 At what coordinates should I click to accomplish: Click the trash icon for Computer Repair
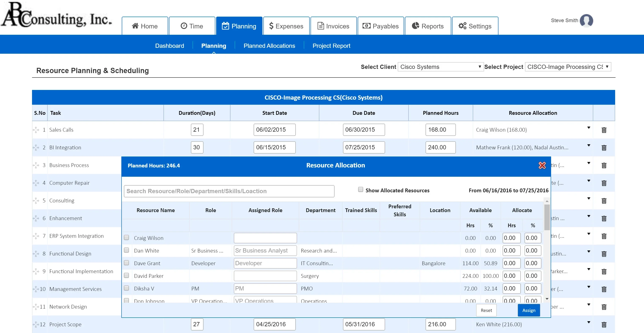pyautogui.click(x=604, y=183)
